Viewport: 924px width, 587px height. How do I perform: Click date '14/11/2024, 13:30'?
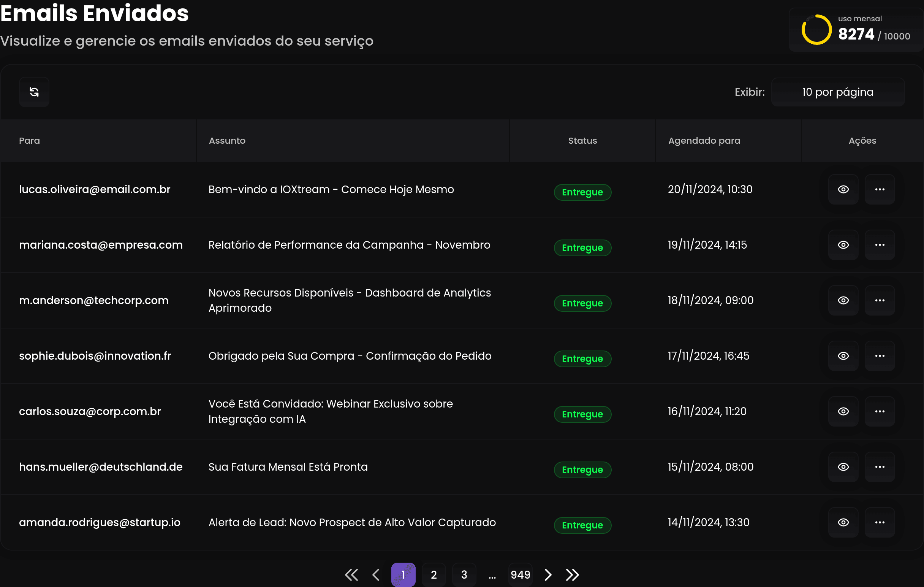coord(708,522)
